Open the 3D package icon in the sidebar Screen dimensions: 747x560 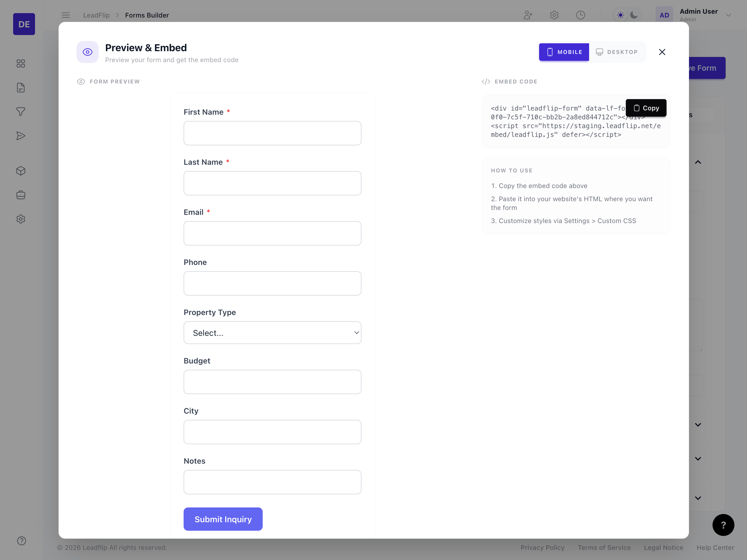(x=21, y=171)
